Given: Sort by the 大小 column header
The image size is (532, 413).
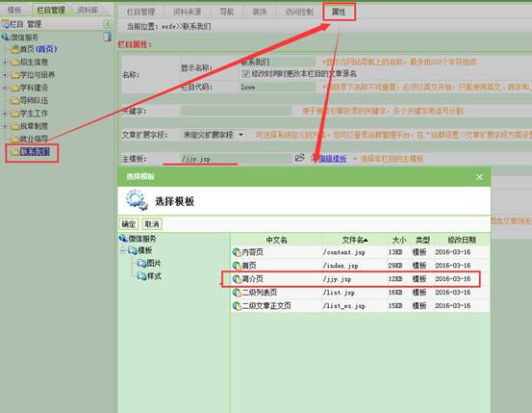Looking at the screenshot, I should 398,240.
